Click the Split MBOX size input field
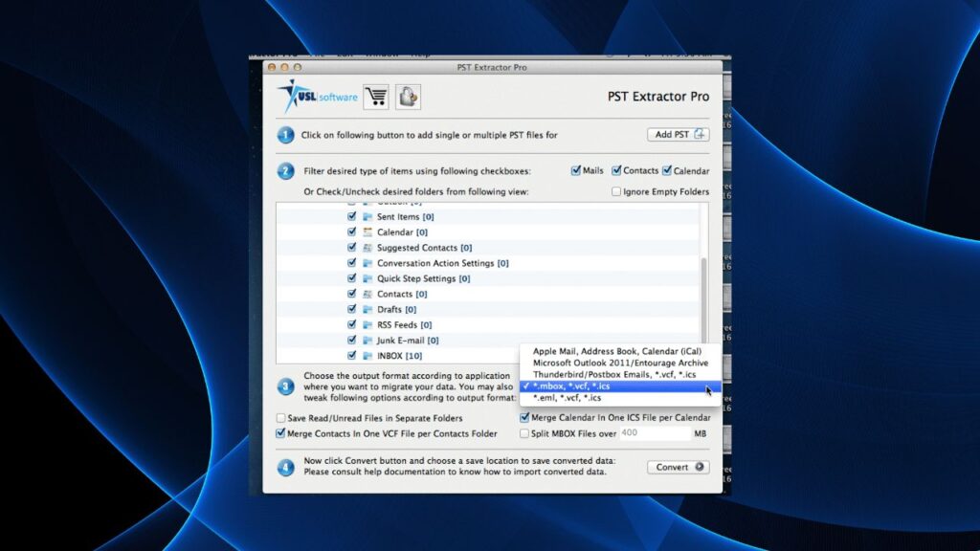980x551 pixels. [655, 433]
